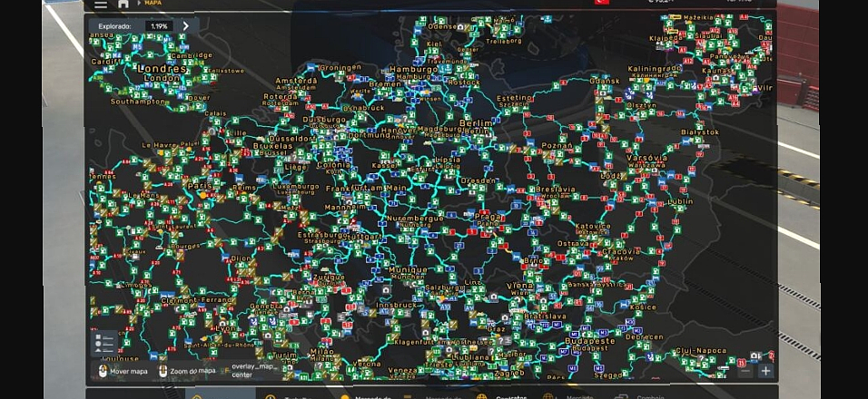
Task: Select the MAPA breadcrumb label
Action: (153, 3)
